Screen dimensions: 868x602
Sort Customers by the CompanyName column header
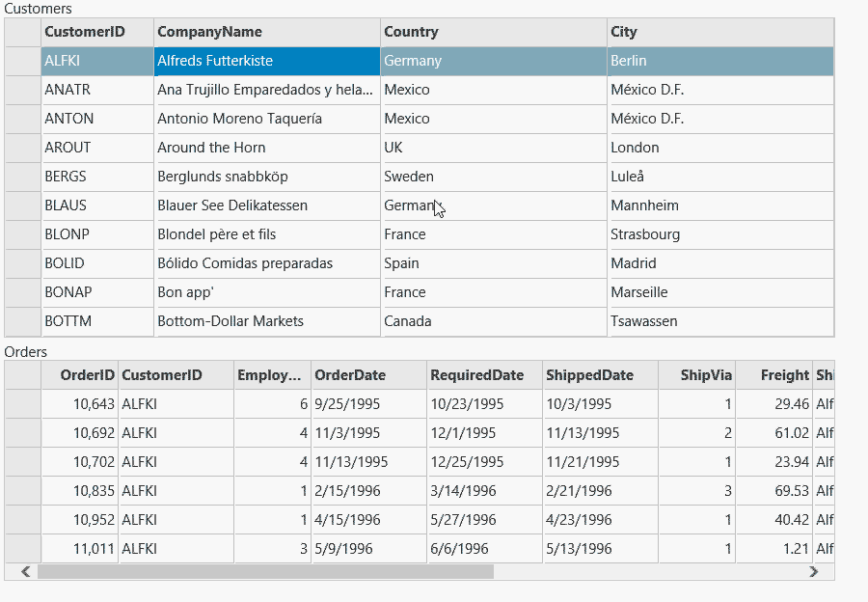(x=266, y=32)
